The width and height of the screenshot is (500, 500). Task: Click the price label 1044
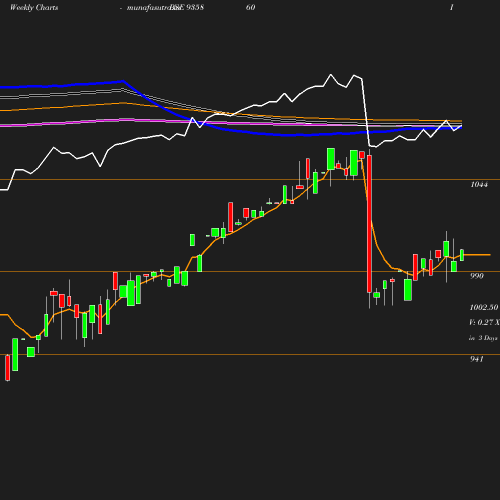[x=479, y=184]
